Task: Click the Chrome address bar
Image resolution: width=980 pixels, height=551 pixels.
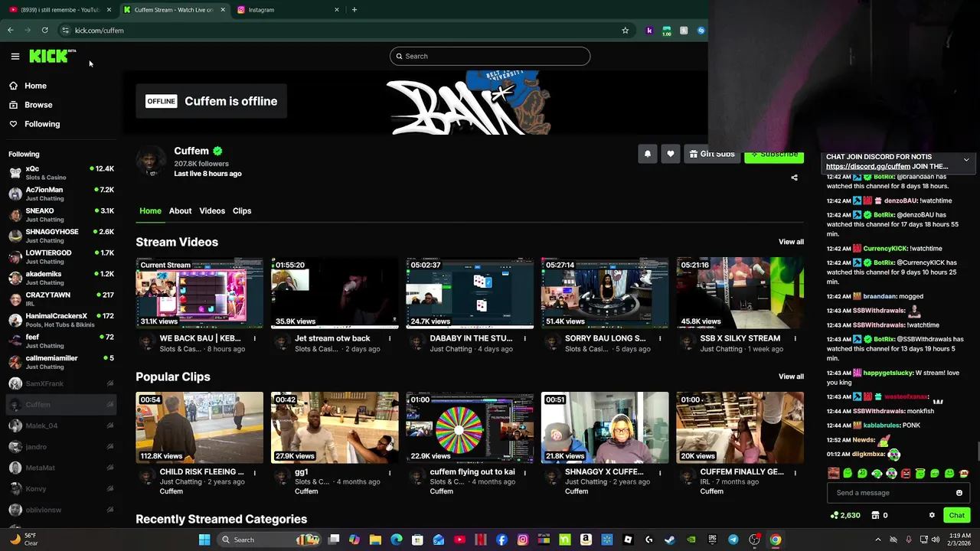Action: tap(345, 31)
